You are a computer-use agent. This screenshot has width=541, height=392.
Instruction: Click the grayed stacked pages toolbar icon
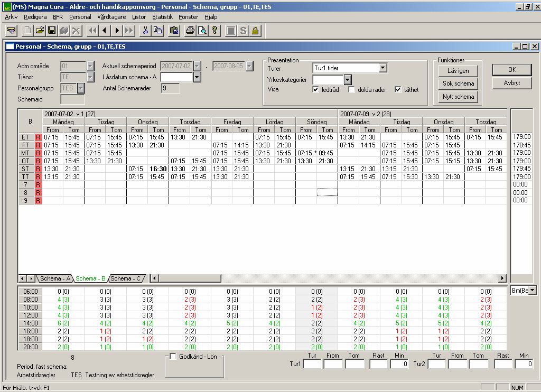[x=64, y=31]
